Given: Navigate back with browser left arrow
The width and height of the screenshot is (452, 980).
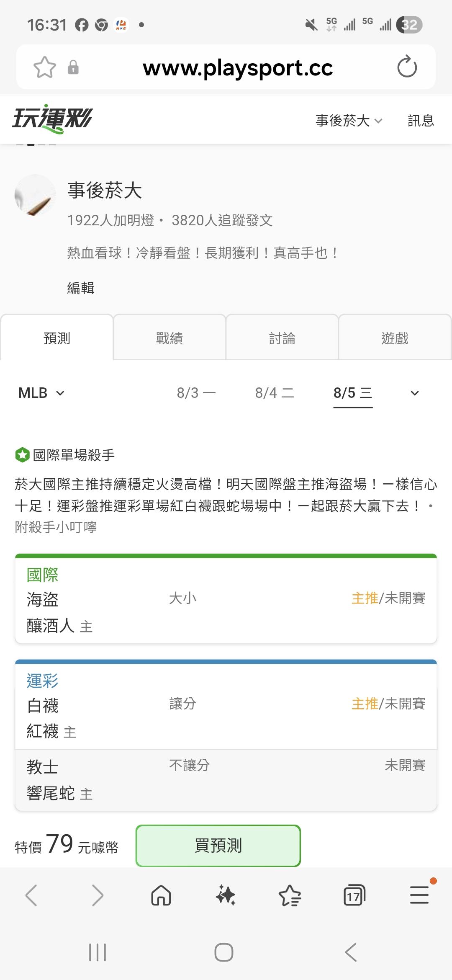Looking at the screenshot, I should pyautogui.click(x=32, y=895).
